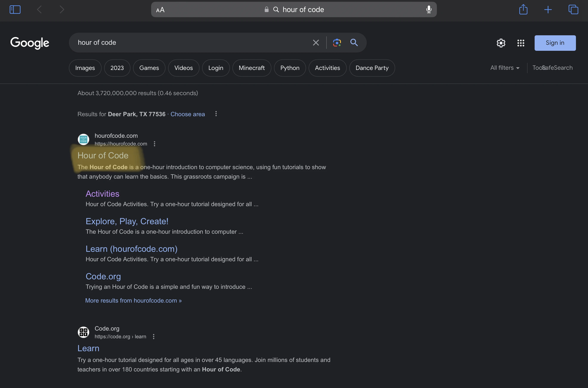Open the Share sheet icon
Image resolution: width=588 pixels, height=388 pixels.
click(x=523, y=10)
